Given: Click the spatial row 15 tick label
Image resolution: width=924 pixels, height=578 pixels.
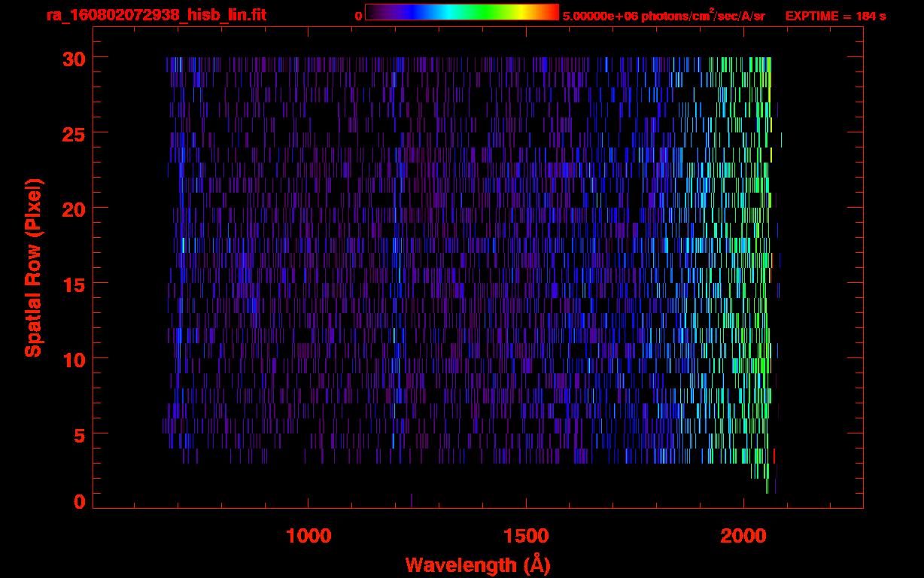Looking at the screenshot, I should click(72, 284).
